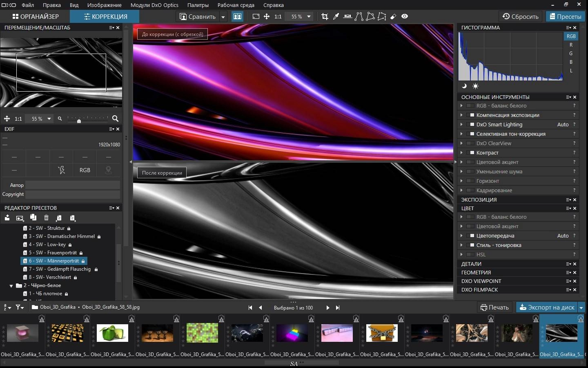Click magnifier icon right of zoom slider
Screen dimensions: 588x368
[x=115, y=119]
